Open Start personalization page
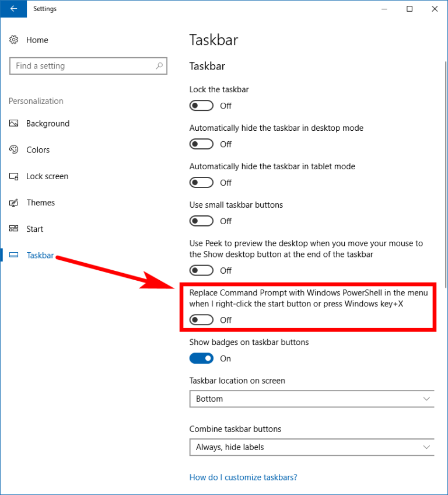The height and width of the screenshot is (495, 448). point(34,229)
